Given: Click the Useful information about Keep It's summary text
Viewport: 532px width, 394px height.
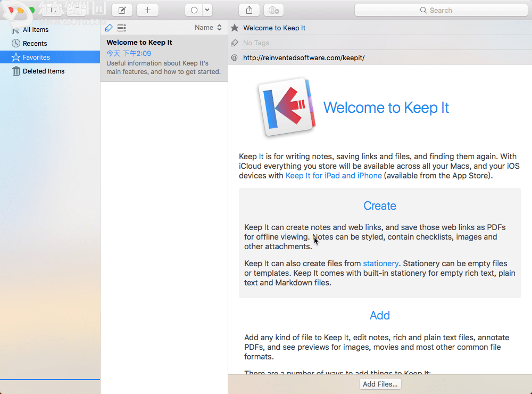Looking at the screenshot, I should click(163, 67).
